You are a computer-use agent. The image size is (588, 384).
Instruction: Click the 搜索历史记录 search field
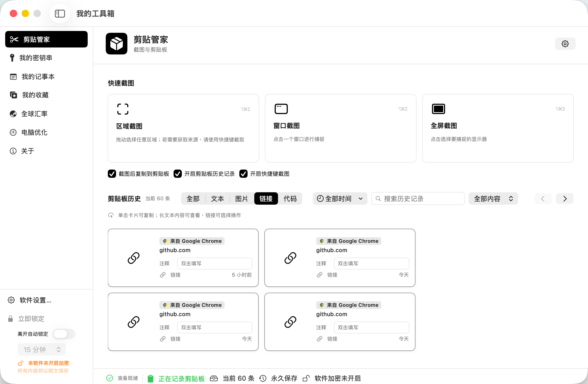(x=418, y=198)
